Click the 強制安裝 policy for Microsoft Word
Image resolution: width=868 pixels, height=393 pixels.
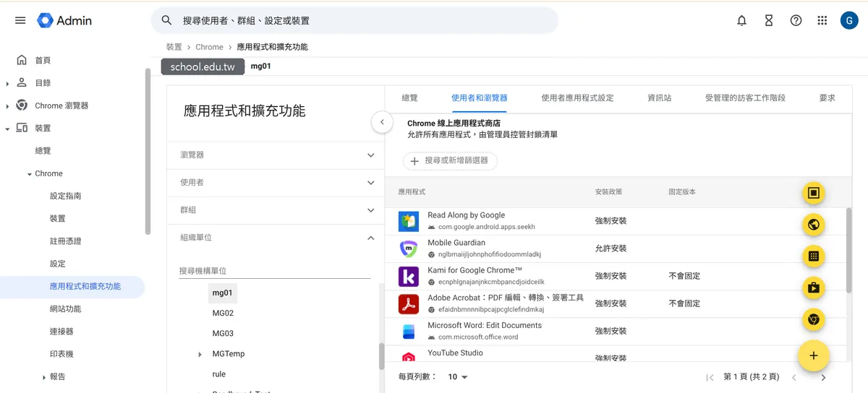pyautogui.click(x=610, y=331)
